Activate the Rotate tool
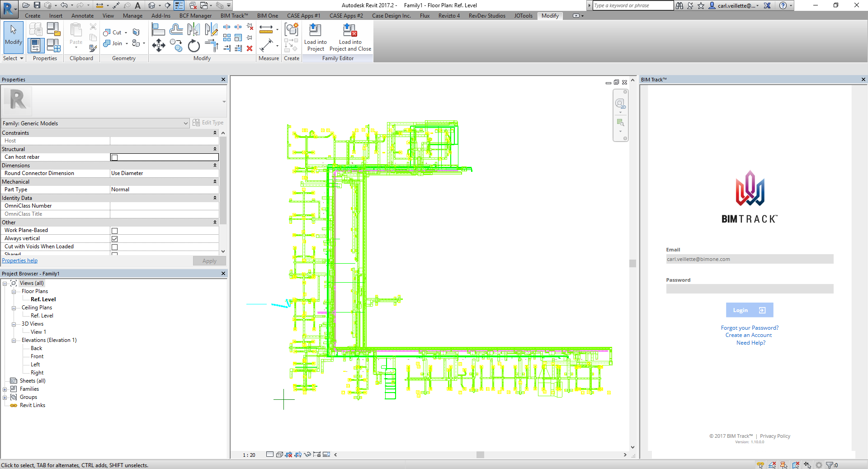The width and height of the screenshot is (868, 469). (193, 46)
